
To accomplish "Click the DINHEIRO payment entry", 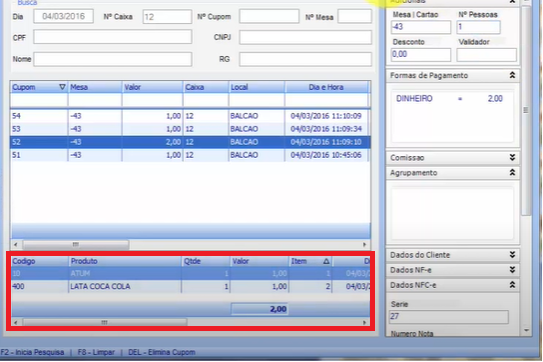I will point(449,99).
